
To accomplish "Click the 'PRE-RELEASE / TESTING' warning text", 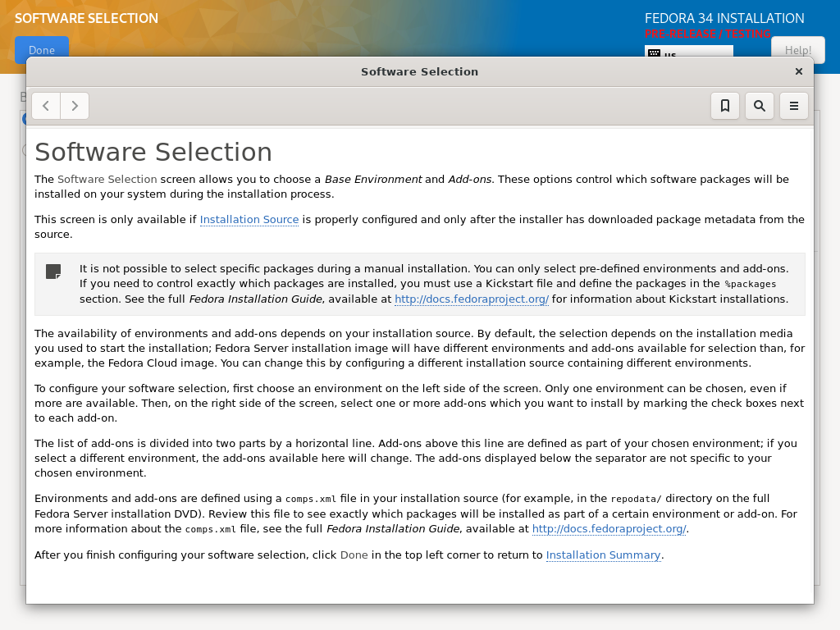I will pos(707,34).
